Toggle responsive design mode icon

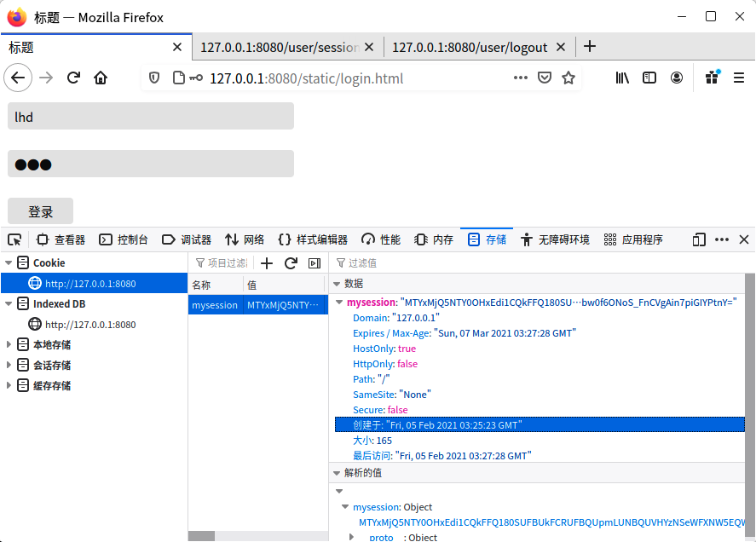[x=699, y=239]
